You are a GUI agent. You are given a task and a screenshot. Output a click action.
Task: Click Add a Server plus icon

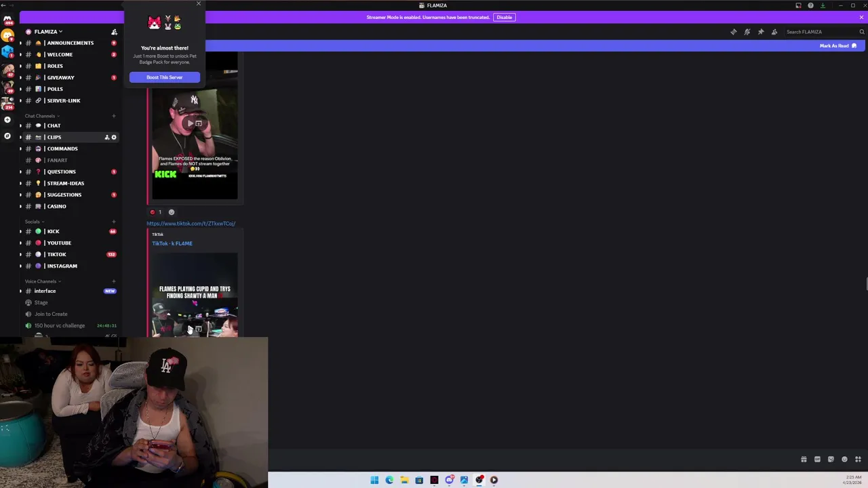click(x=7, y=119)
